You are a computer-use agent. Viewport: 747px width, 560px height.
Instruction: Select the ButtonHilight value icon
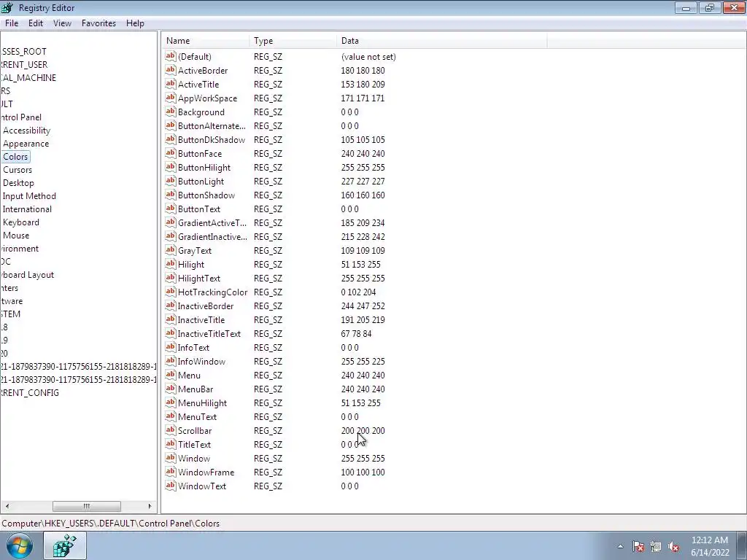pyautogui.click(x=171, y=167)
